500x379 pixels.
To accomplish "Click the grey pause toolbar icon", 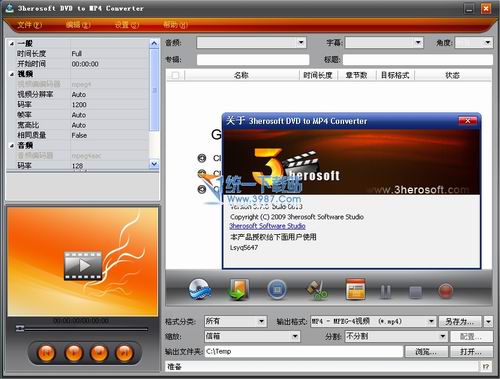I will tap(386, 291).
